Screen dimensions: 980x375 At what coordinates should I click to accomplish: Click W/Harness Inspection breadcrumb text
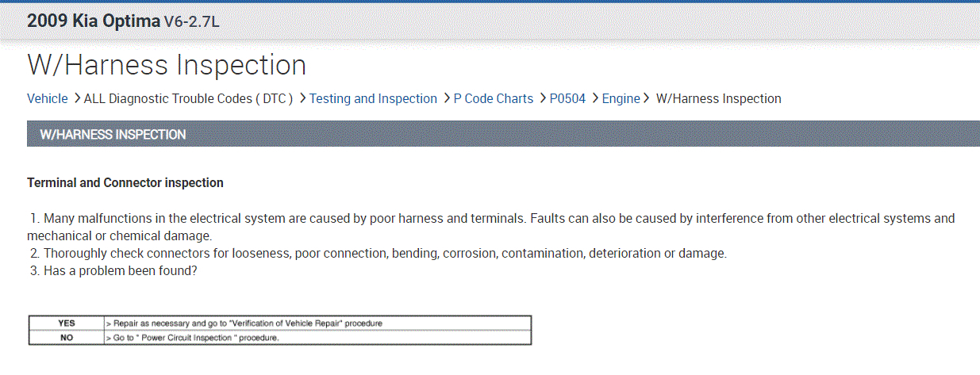(x=718, y=99)
